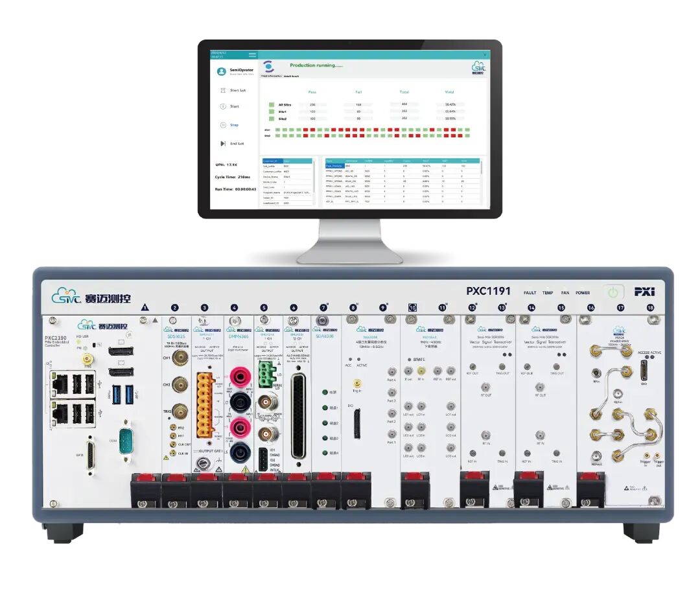Screen dimensions: 700x589
Task: Click the Site2 yield value 50.99%
Action: click(x=450, y=119)
